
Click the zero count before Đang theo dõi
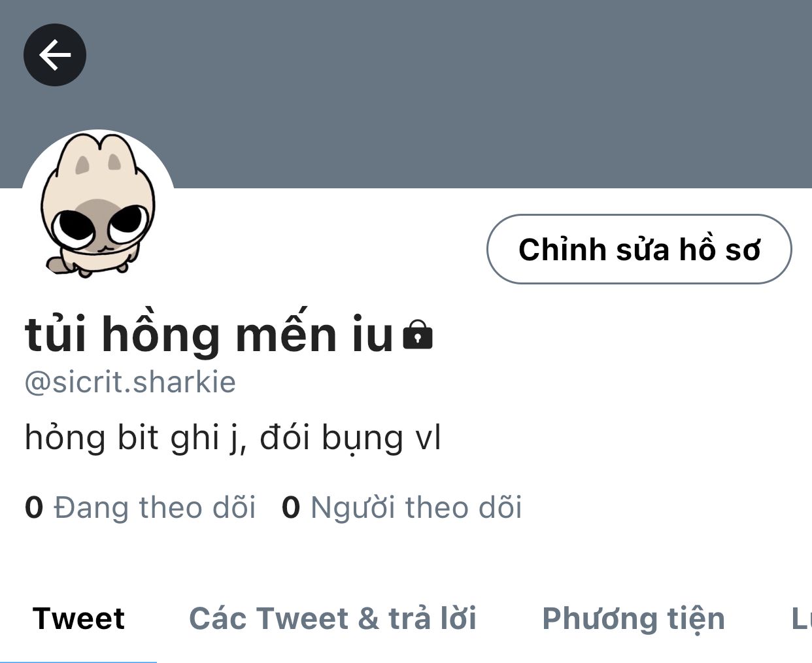pyautogui.click(x=34, y=507)
